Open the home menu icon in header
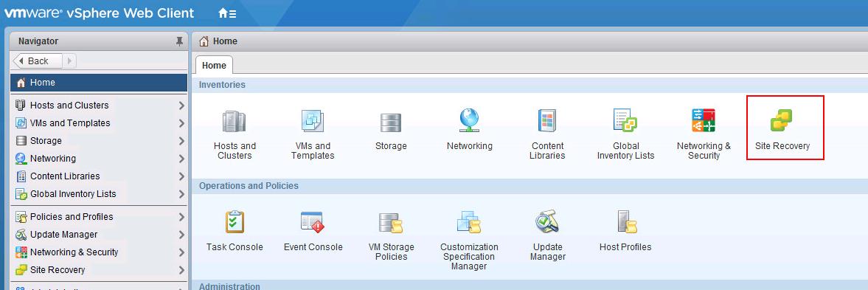 click(227, 13)
